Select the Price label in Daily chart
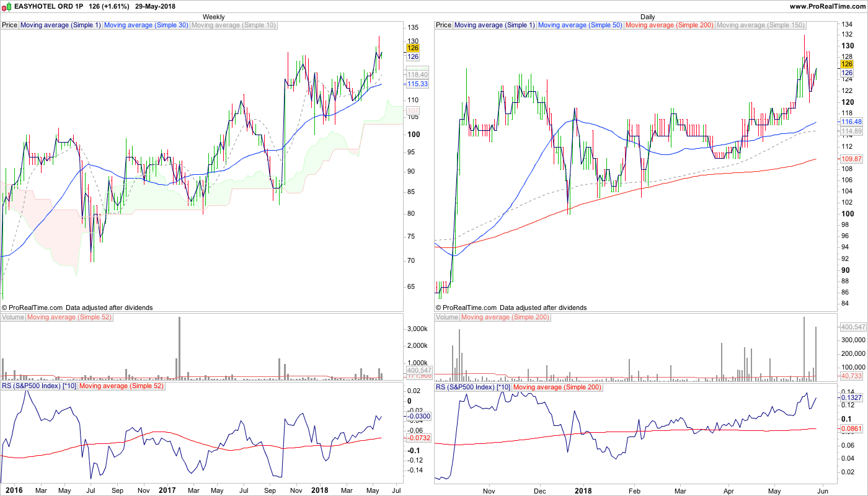The height and width of the screenshot is (496, 868). pyautogui.click(x=443, y=25)
